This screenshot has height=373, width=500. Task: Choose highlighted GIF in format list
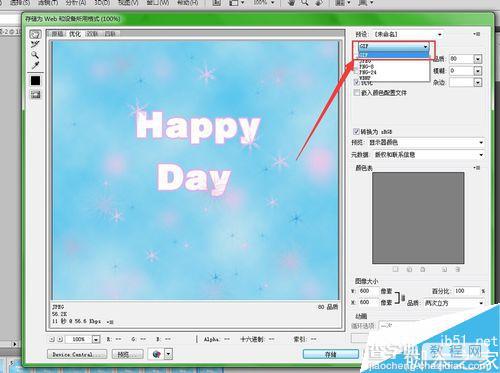(x=393, y=55)
